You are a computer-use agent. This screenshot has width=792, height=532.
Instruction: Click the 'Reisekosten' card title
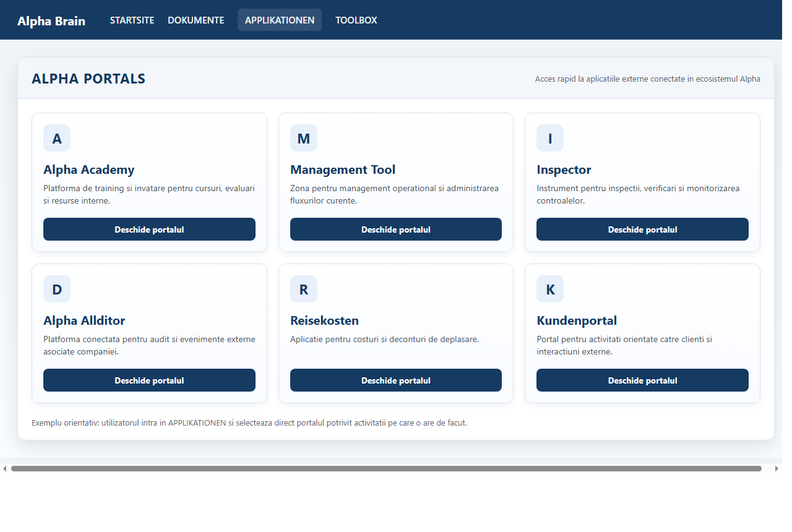click(324, 320)
